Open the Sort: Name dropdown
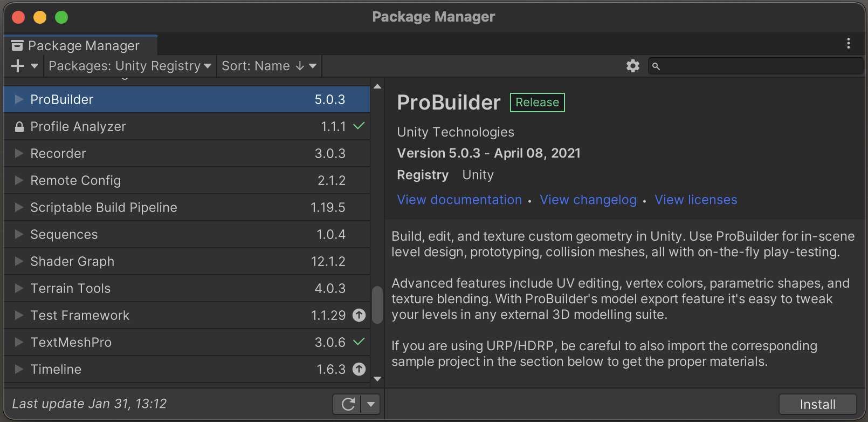The width and height of the screenshot is (868, 422). coord(268,66)
